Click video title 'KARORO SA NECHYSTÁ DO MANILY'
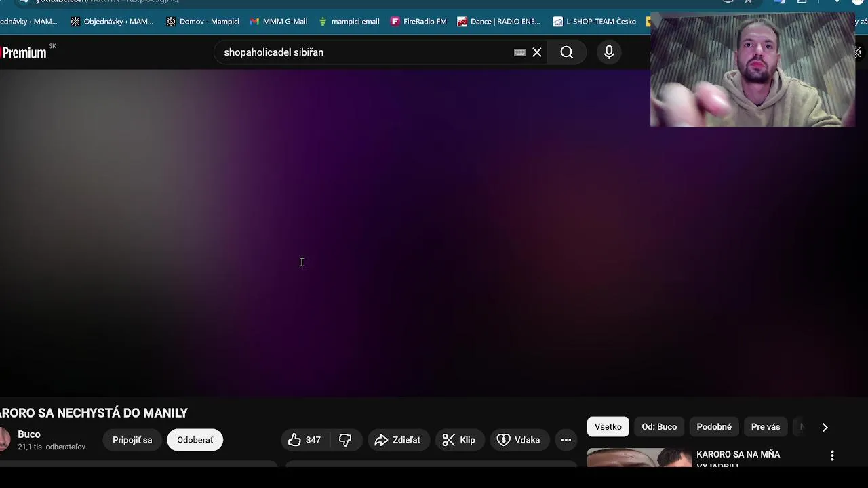Viewport: 868px width, 488px height. [x=94, y=413]
